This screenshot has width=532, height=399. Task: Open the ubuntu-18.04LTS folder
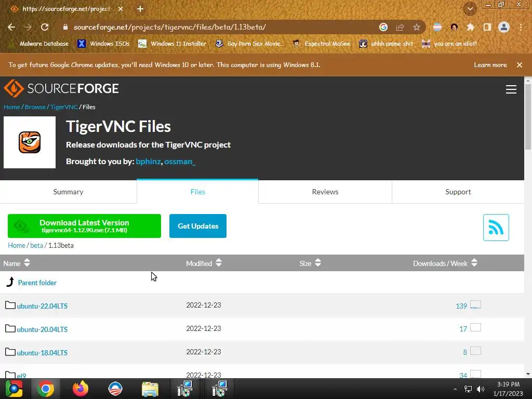(x=43, y=353)
